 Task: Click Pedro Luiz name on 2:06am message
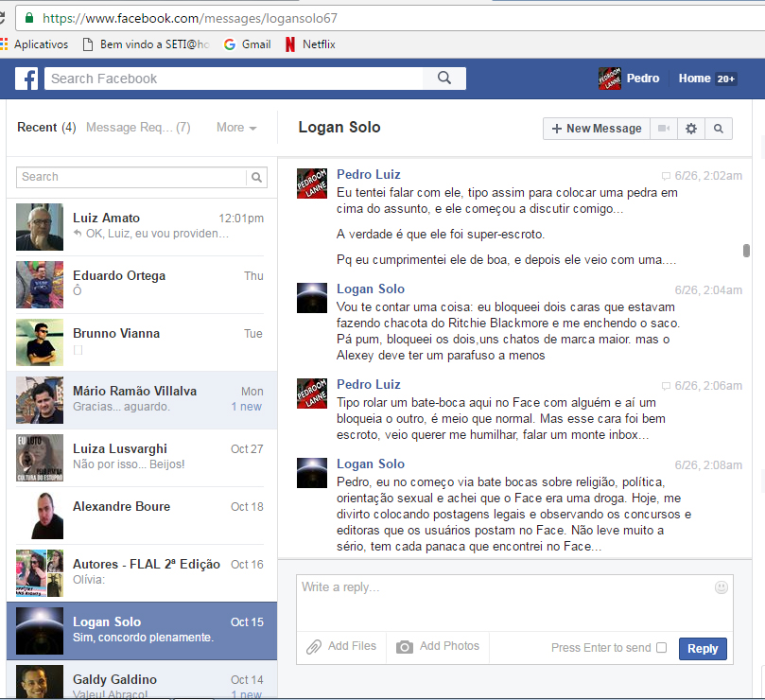(369, 385)
